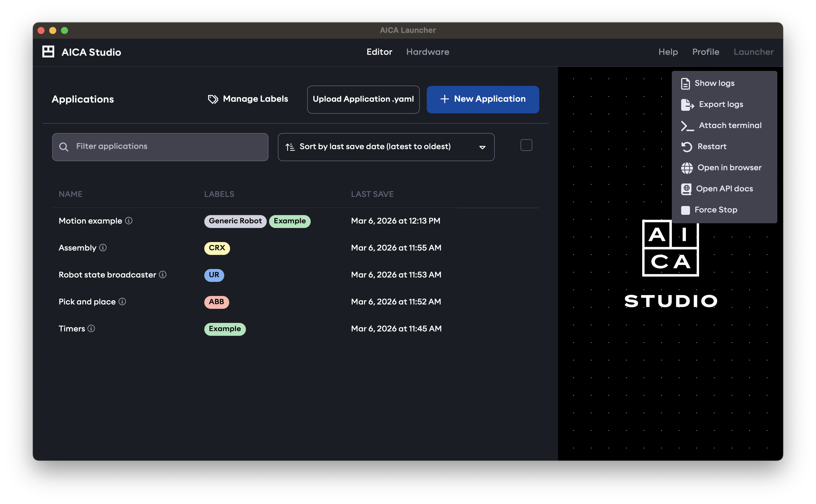Click the Force Stop icon

tap(686, 210)
